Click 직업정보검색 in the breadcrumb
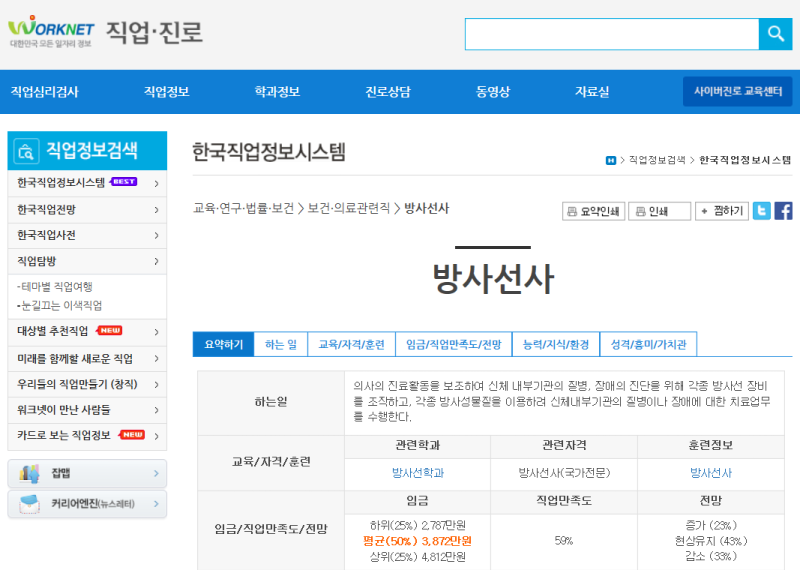 coord(657,160)
